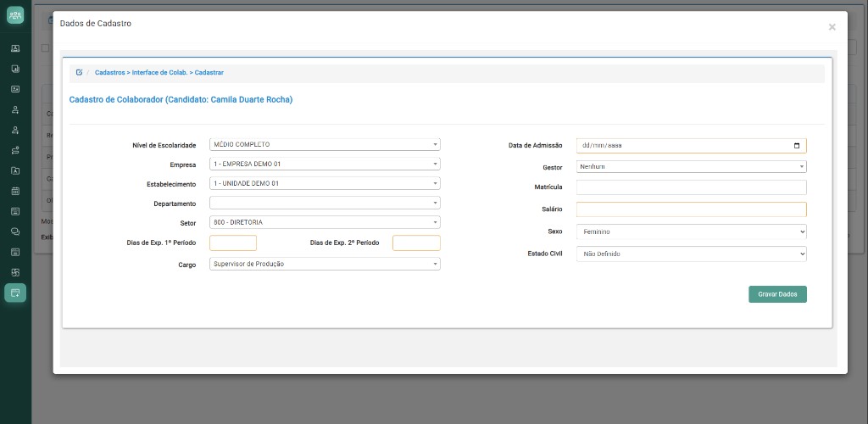
Task: Open the Departamento dropdown
Action: coord(325,204)
